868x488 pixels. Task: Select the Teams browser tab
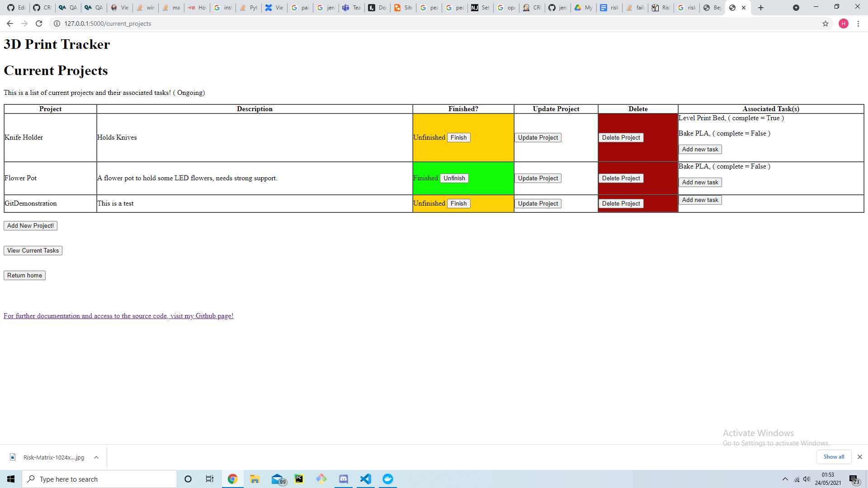(351, 7)
